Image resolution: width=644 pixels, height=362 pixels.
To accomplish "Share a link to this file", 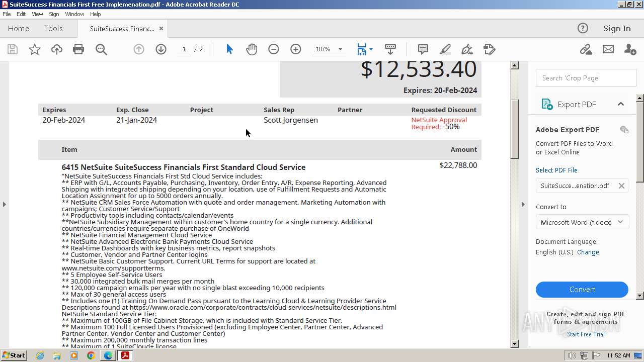I will 586,49.
